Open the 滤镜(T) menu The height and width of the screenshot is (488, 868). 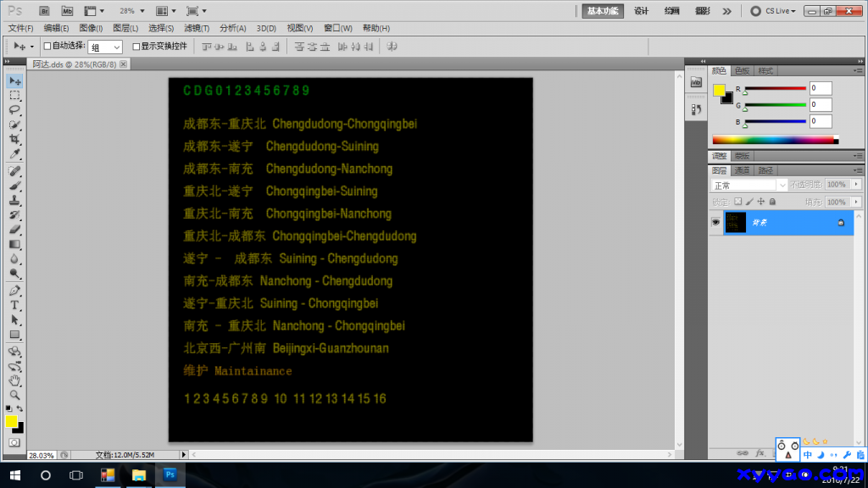pyautogui.click(x=197, y=28)
